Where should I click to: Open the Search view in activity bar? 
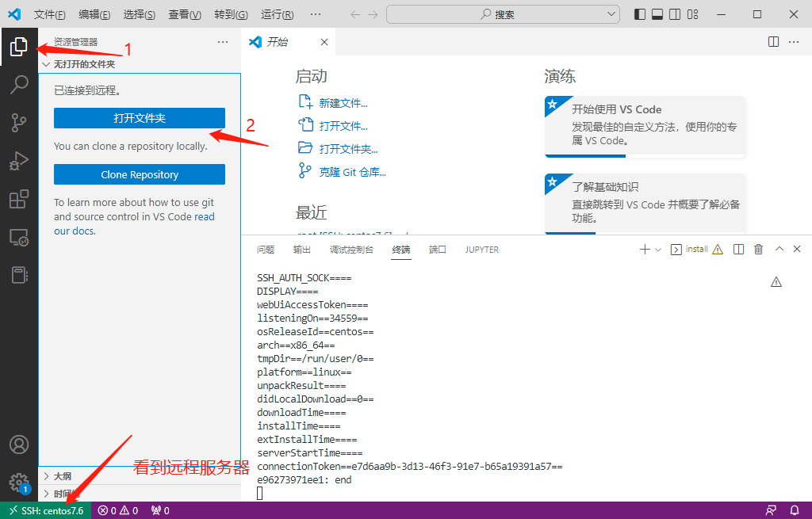[x=19, y=84]
